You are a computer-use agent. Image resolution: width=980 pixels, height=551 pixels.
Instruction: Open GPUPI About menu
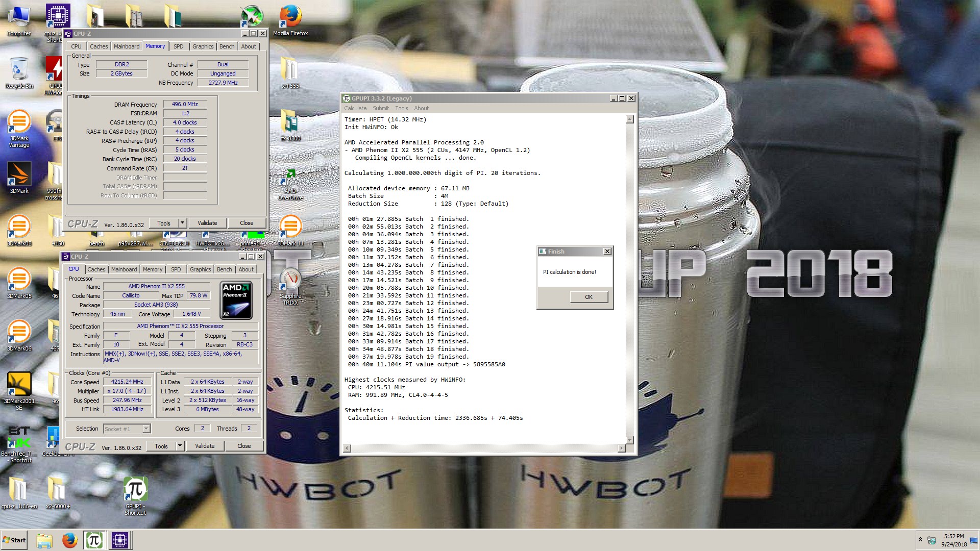pyautogui.click(x=422, y=108)
